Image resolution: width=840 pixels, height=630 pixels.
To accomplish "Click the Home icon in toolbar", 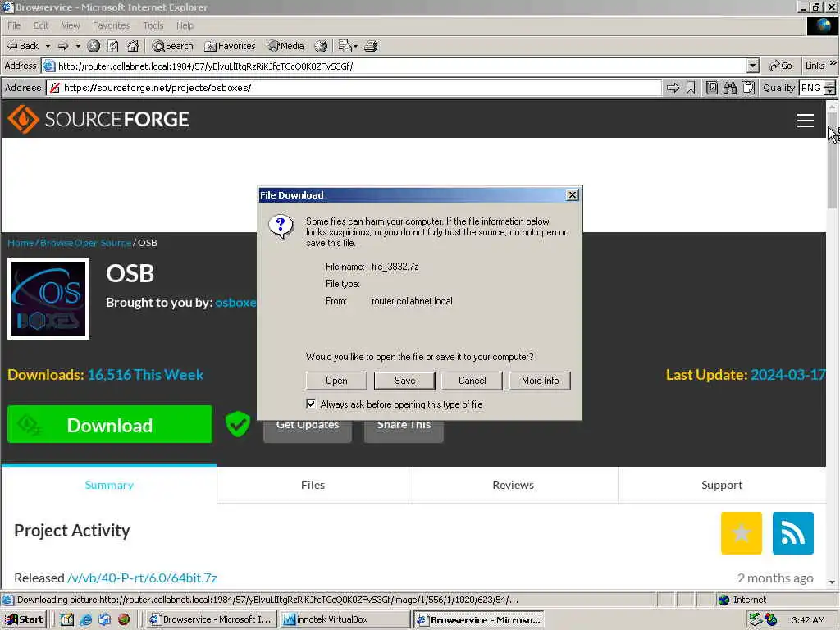I will point(133,46).
